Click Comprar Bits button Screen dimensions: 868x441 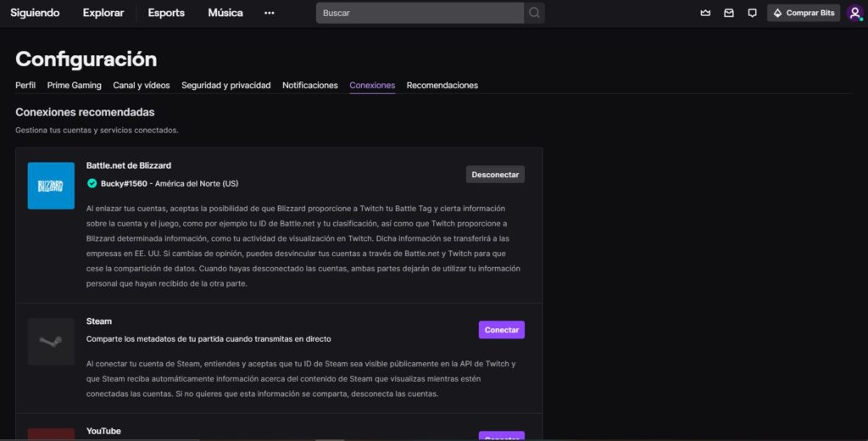[x=804, y=13]
